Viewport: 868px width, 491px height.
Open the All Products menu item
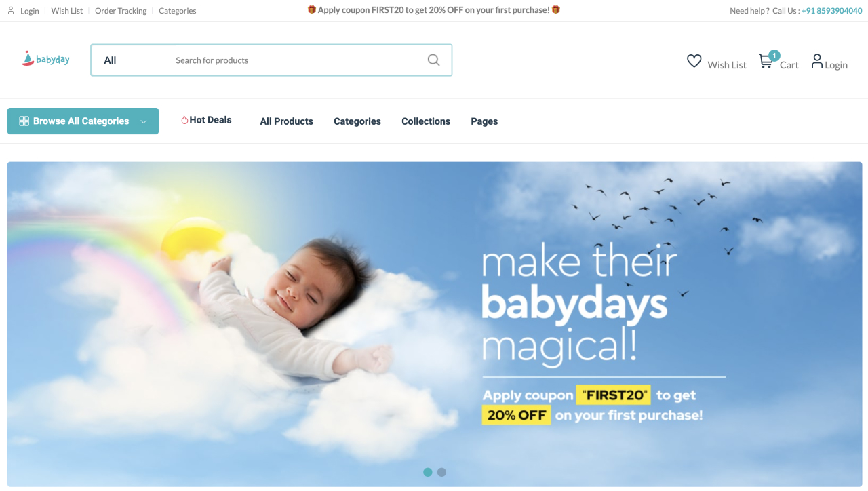point(287,121)
